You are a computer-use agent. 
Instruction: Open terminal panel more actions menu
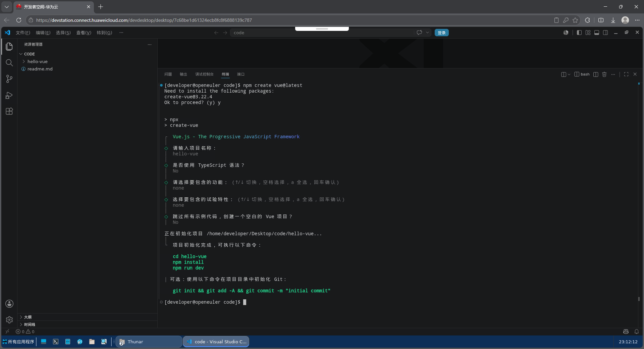[x=613, y=74]
